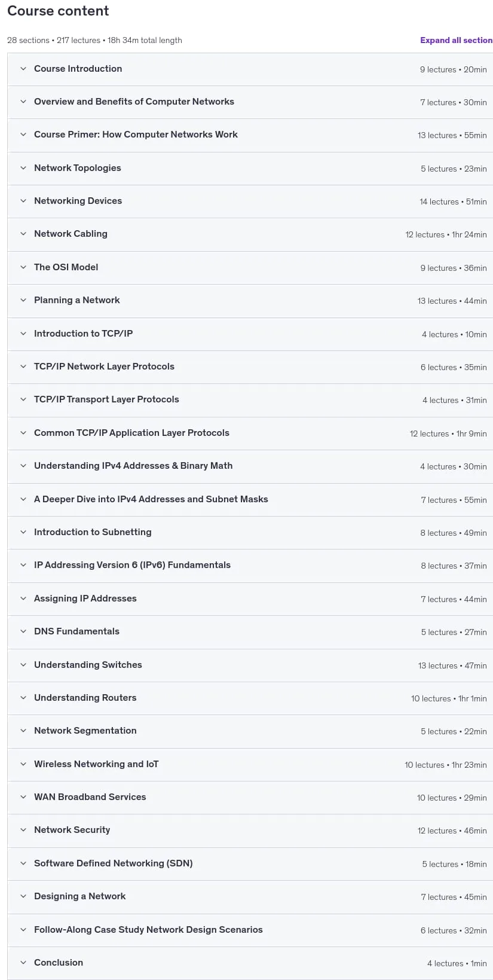The width and height of the screenshot is (493, 980).
Task: Expand the DNS Fundamentals chevron icon
Action: coord(23,631)
